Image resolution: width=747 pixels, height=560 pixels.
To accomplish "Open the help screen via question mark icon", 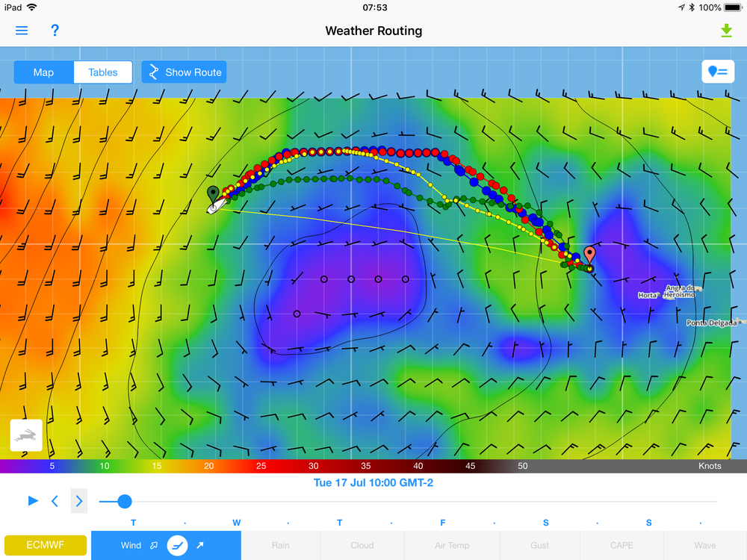I will coord(55,31).
